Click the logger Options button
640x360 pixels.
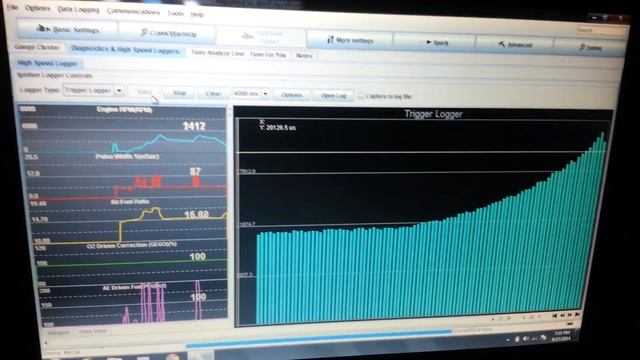click(291, 95)
